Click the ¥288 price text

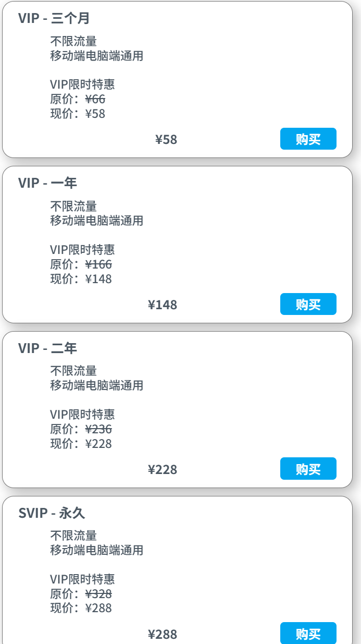coord(163,633)
